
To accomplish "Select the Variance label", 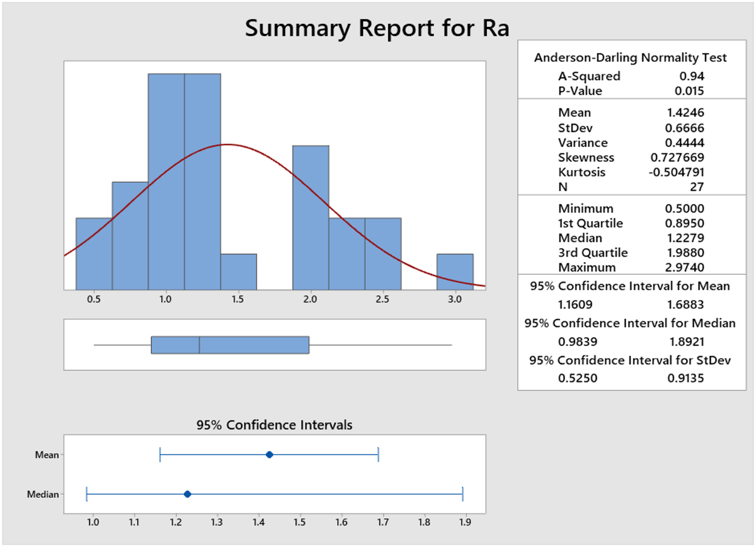I will click(x=583, y=142).
